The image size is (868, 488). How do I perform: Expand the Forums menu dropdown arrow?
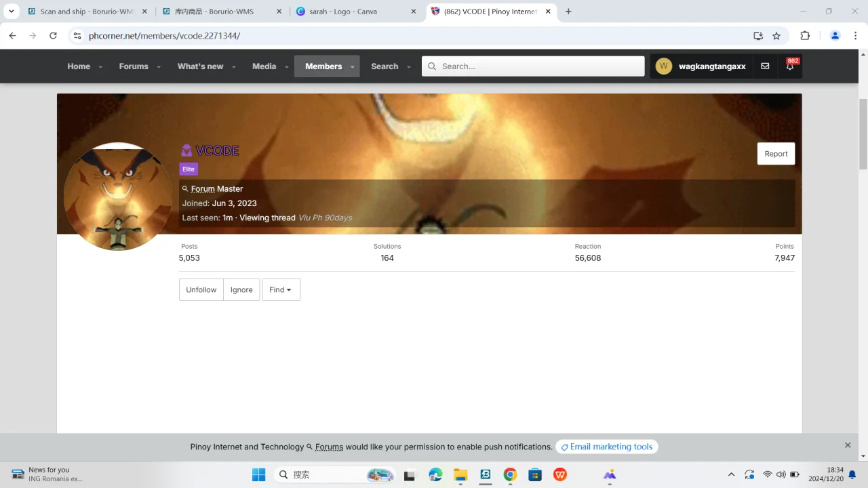159,67
